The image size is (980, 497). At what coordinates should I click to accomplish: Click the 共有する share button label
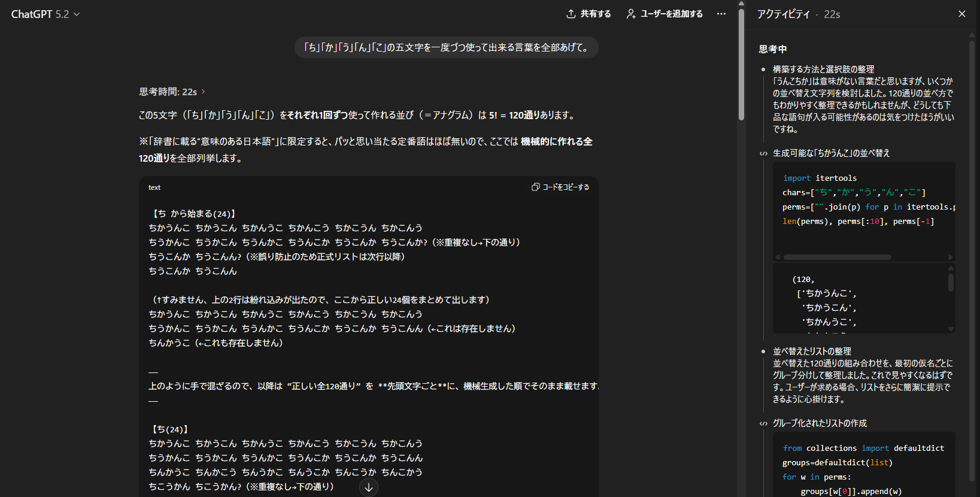tap(596, 14)
